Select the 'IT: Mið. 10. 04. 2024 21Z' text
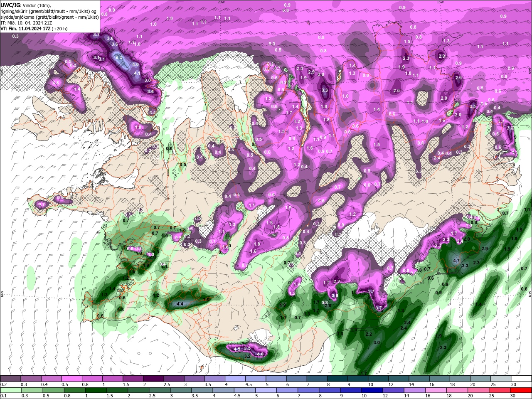 click(x=25, y=23)
